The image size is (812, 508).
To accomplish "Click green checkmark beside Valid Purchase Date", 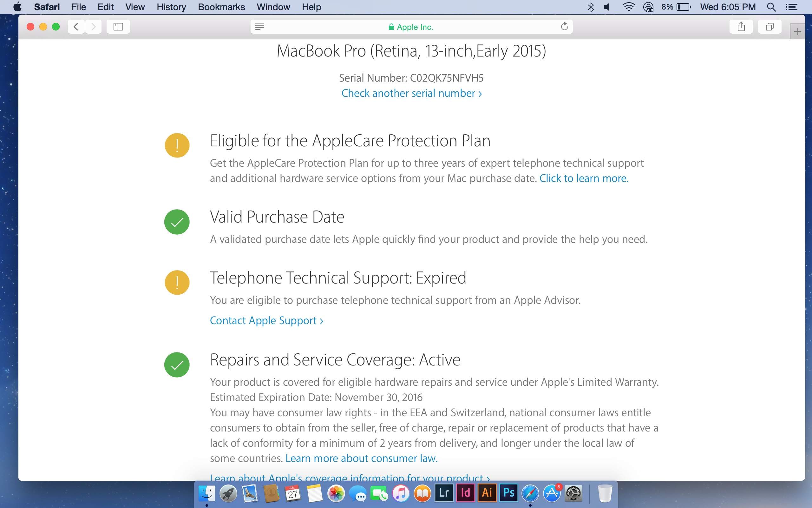I will pyautogui.click(x=177, y=222).
